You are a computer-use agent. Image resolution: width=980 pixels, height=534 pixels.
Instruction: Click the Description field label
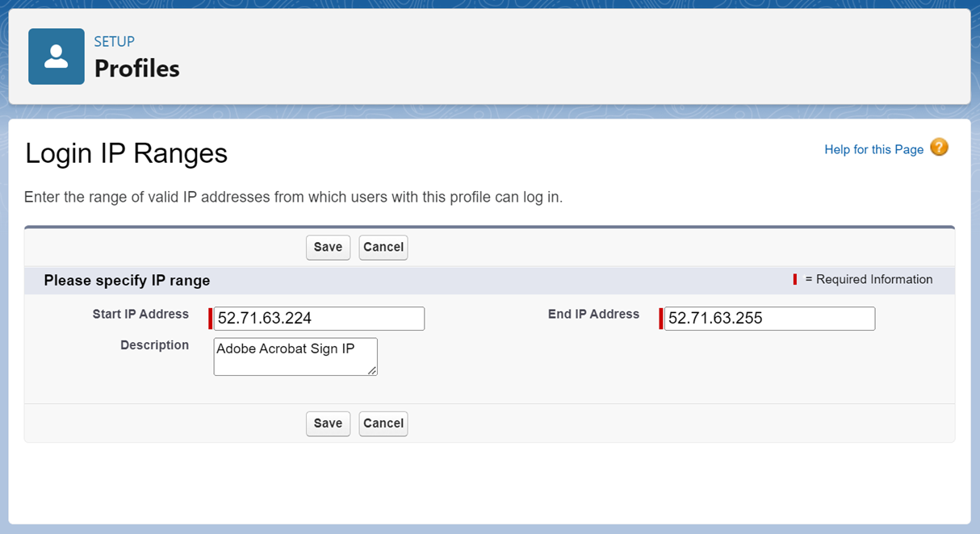(x=154, y=345)
